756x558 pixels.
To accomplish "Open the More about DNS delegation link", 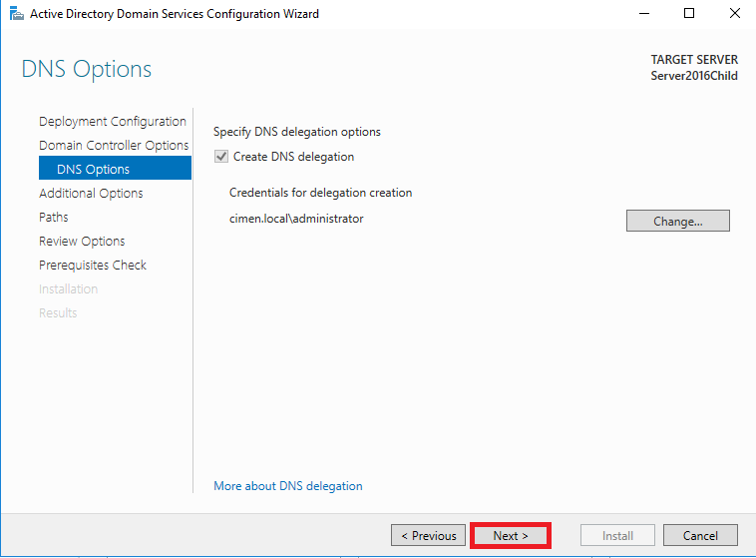I will coord(288,485).
